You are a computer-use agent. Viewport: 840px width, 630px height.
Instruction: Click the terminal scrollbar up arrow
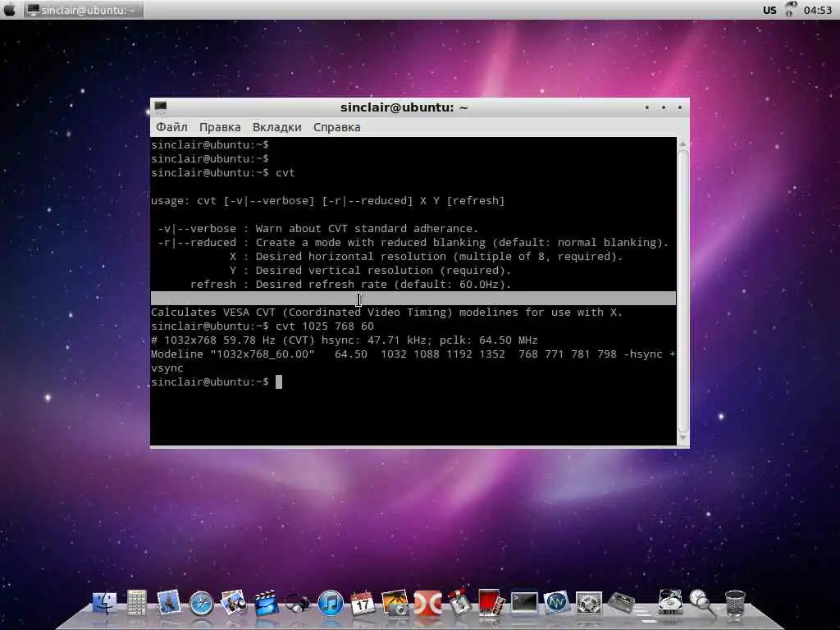[x=682, y=144]
